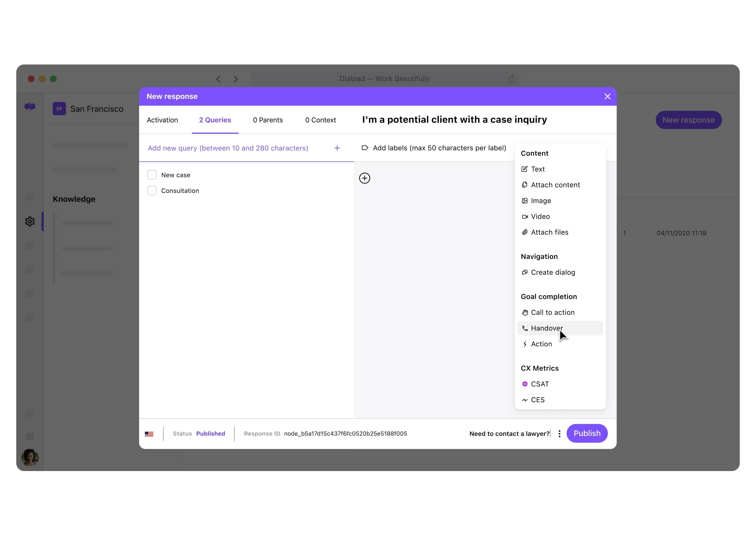Open the 0 Parents tab
Screen dimensions: 756x535
268,120
